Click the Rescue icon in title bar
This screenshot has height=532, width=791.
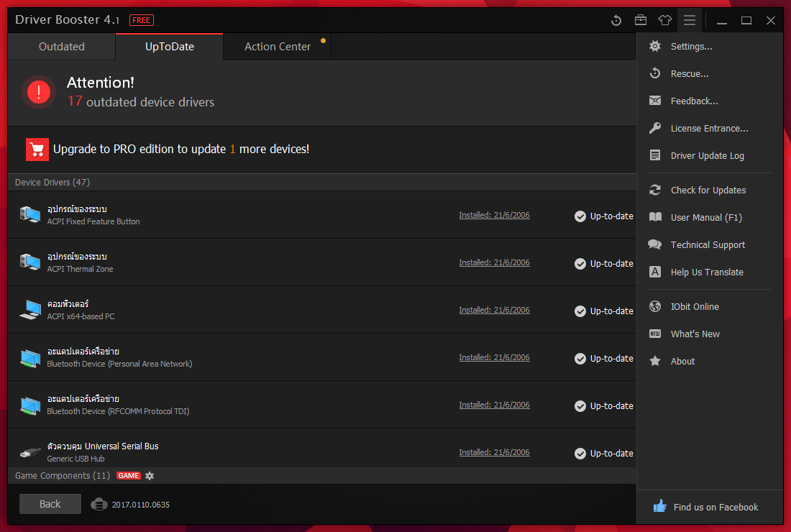click(x=616, y=20)
